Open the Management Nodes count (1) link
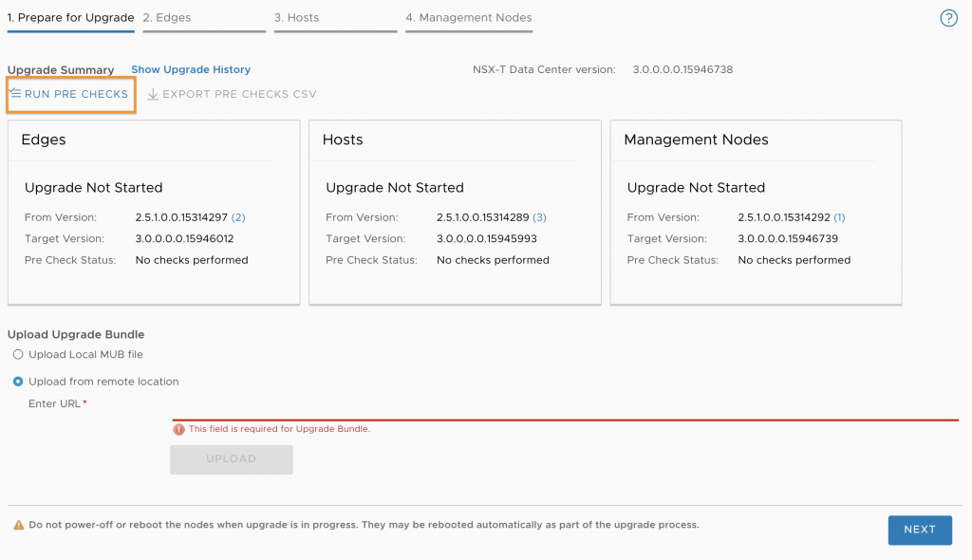The image size is (972, 560). click(839, 217)
